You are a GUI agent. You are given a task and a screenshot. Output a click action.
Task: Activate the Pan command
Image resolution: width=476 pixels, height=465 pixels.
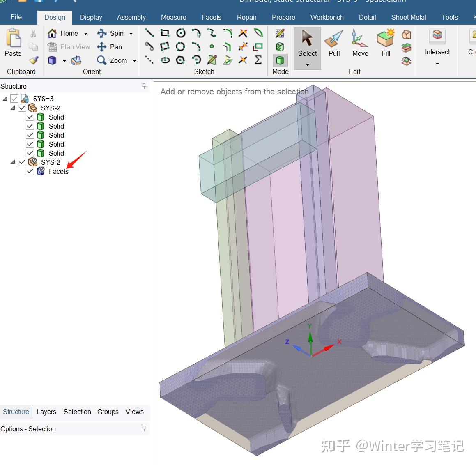pos(110,47)
